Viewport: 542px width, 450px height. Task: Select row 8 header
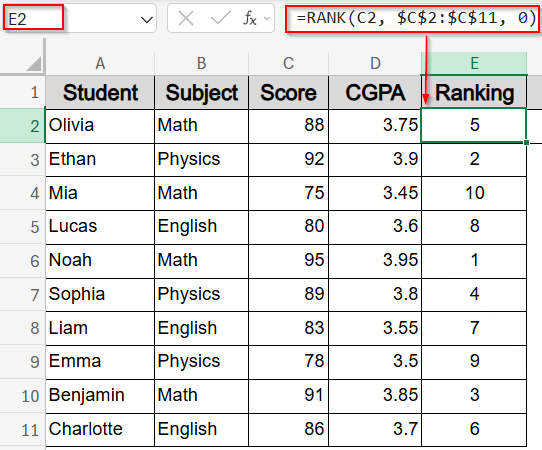[22, 328]
